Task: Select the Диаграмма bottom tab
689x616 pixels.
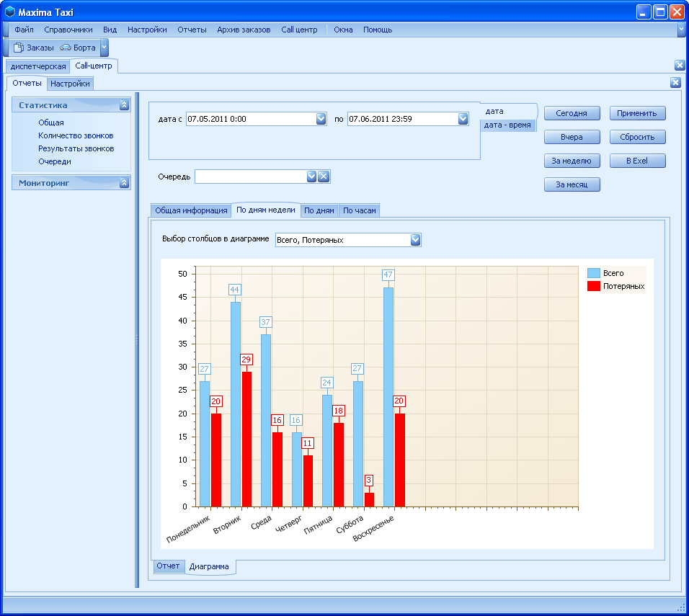Action: pos(209,566)
